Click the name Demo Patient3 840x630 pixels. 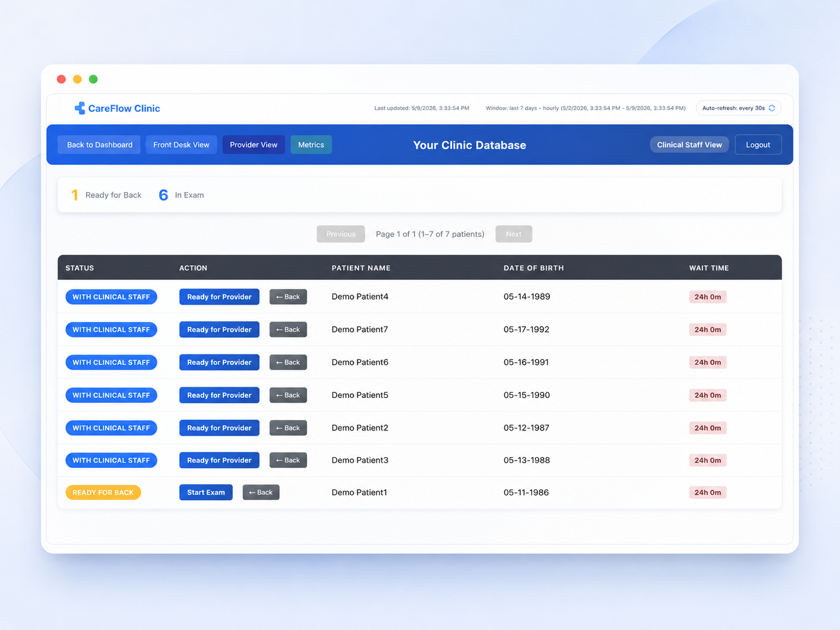[360, 460]
